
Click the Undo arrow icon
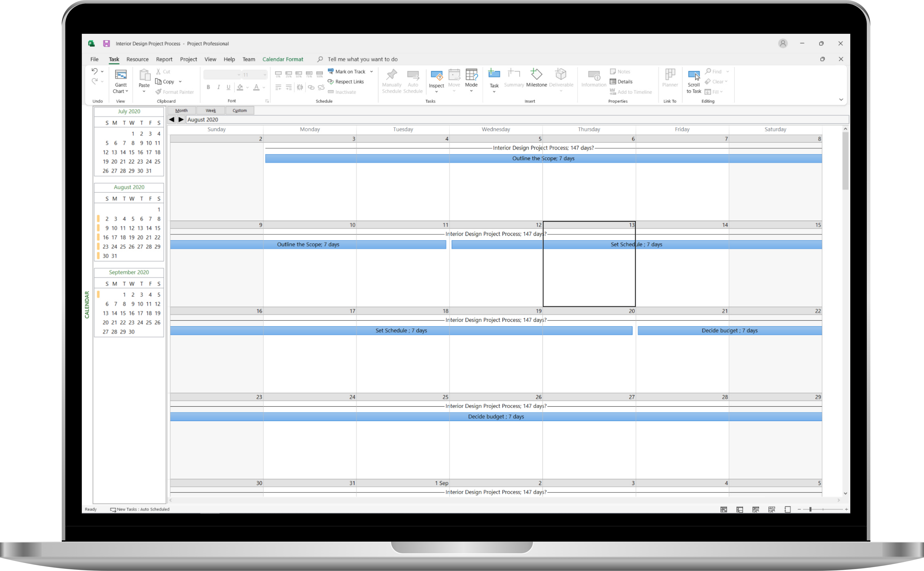94,71
